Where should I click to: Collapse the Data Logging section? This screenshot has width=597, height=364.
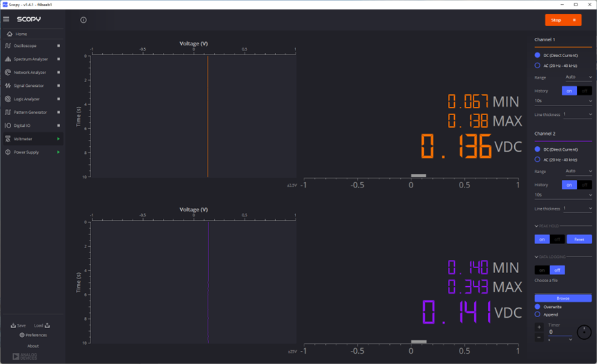pyautogui.click(x=536, y=256)
